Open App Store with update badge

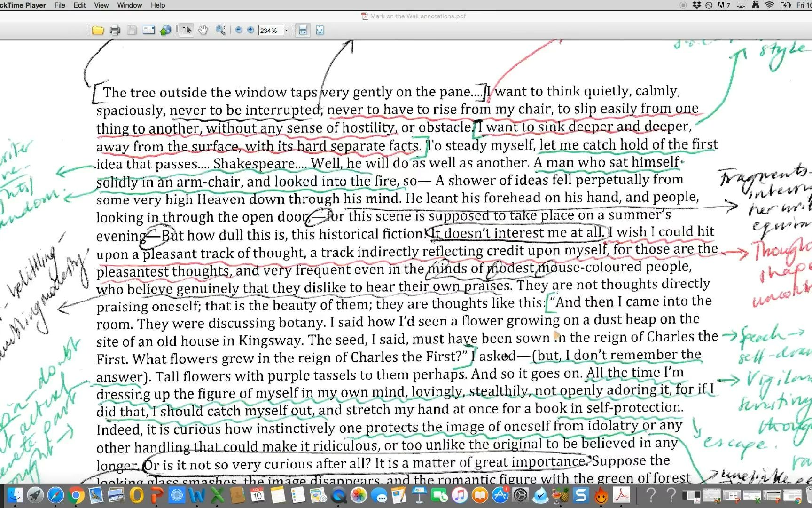point(500,495)
